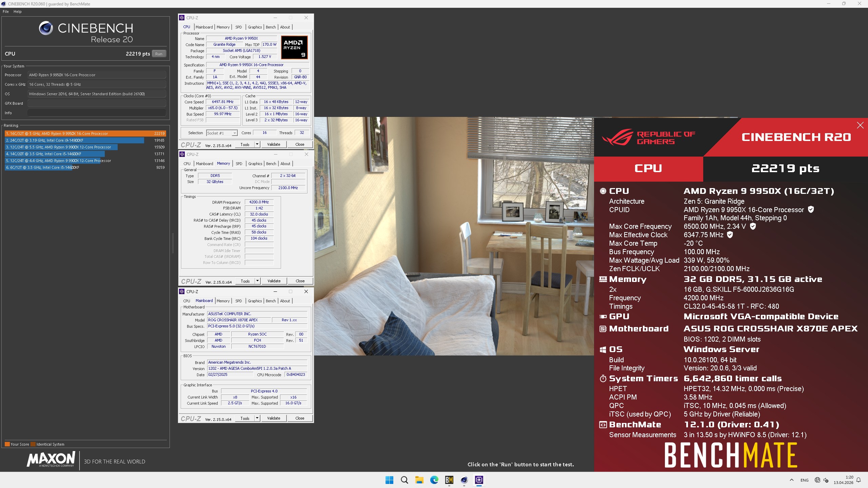Image resolution: width=868 pixels, height=488 pixels.
Task: Click Validate in top CPU-Z window
Action: pyautogui.click(x=274, y=144)
